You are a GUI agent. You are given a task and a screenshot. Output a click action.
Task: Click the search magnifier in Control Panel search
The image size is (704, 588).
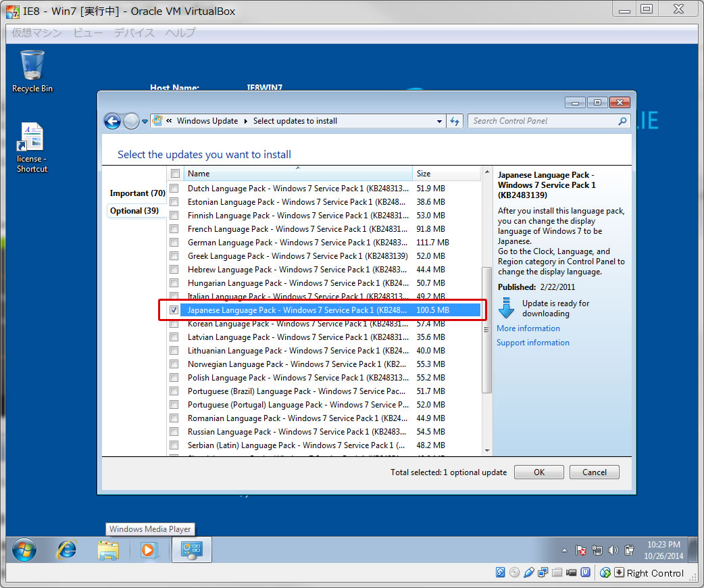pyautogui.click(x=622, y=121)
